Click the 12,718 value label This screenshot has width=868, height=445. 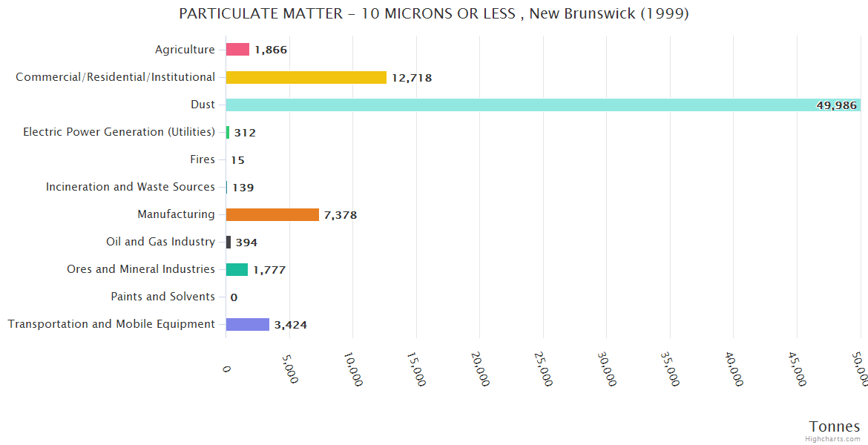(412, 78)
